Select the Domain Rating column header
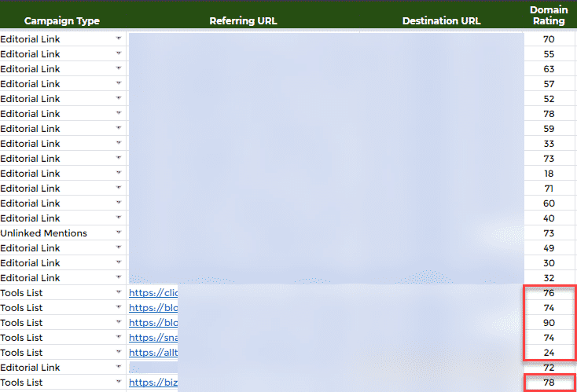Image resolution: width=577 pixels, height=392 pixels. click(x=549, y=15)
